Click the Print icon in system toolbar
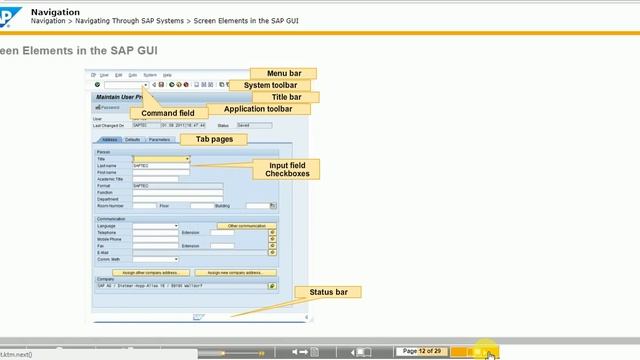Screen dimensions: 640x360 (196, 84)
